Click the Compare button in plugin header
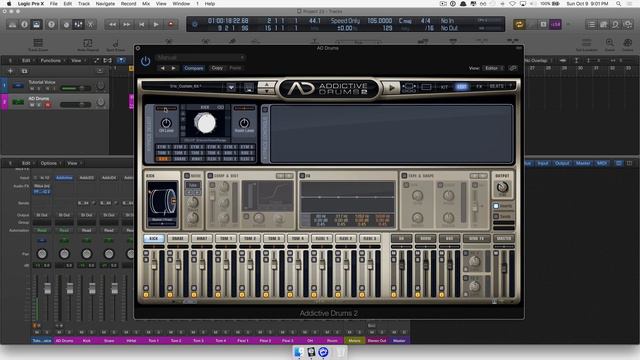The height and width of the screenshot is (360, 640). point(193,68)
